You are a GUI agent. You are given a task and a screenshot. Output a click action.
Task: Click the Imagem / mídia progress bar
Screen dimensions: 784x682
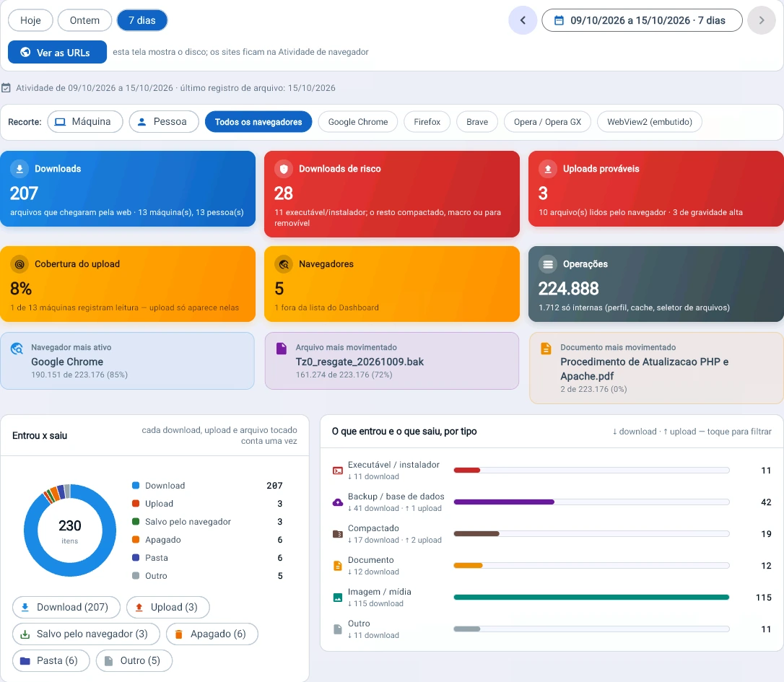point(591,598)
